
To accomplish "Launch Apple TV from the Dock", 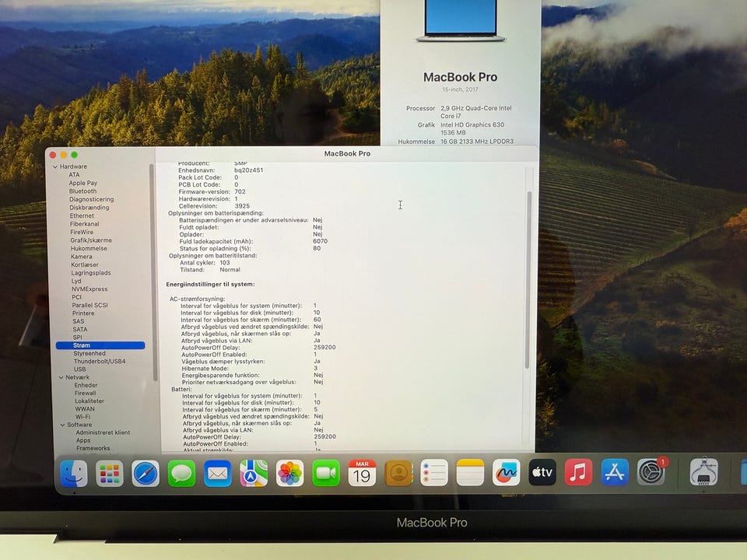I will 542,472.
